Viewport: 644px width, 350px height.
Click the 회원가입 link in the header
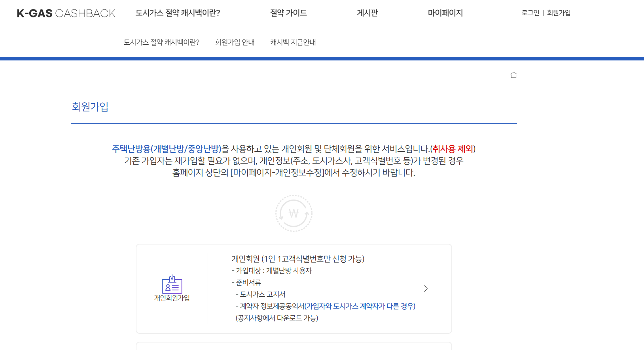click(x=559, y=13)
